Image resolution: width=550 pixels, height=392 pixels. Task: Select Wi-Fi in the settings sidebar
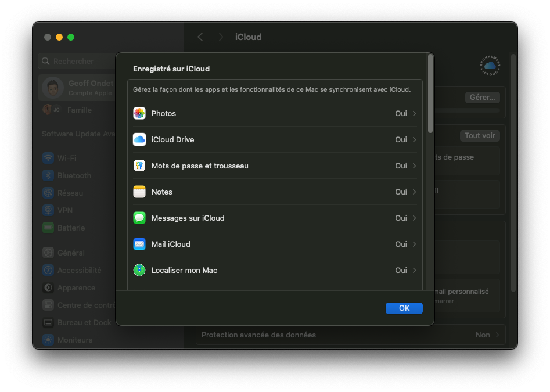67,158
